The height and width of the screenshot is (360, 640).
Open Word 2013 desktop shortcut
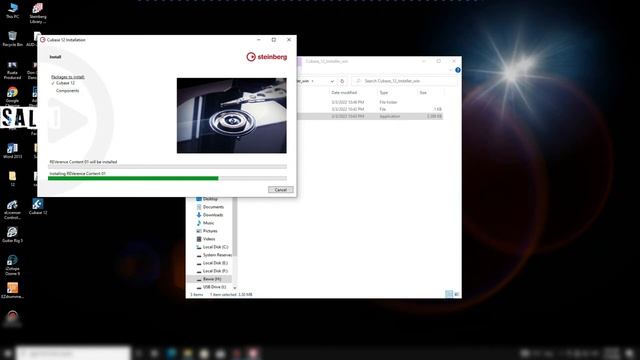(12, 151)
